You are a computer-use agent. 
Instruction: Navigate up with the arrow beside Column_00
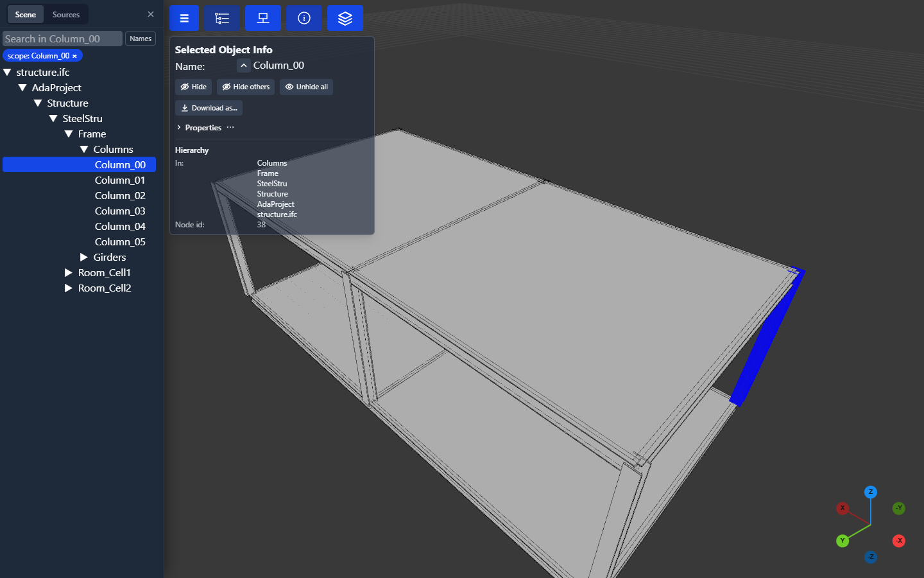(x=244, y=66)
